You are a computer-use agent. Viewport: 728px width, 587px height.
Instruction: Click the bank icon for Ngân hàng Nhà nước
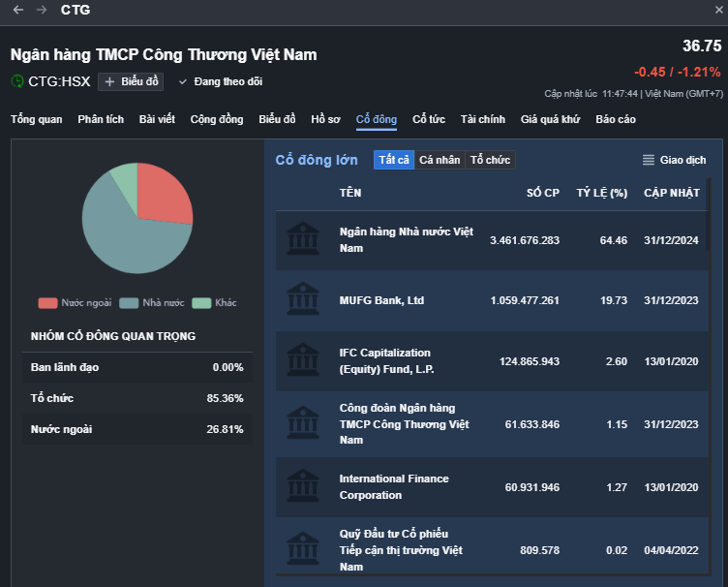(304, 240)
